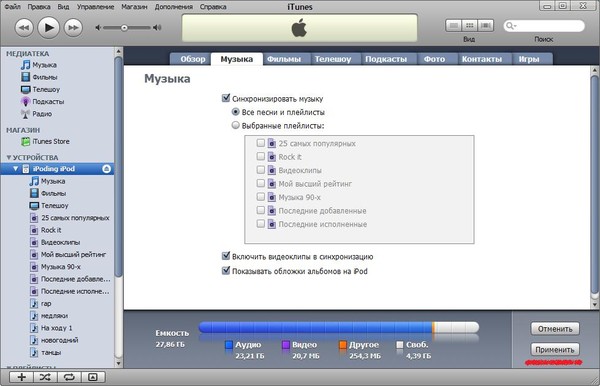Show or hide the artwork viewer button
The height and width of the screenshot is (386, 600).
(x=93, y=377)
